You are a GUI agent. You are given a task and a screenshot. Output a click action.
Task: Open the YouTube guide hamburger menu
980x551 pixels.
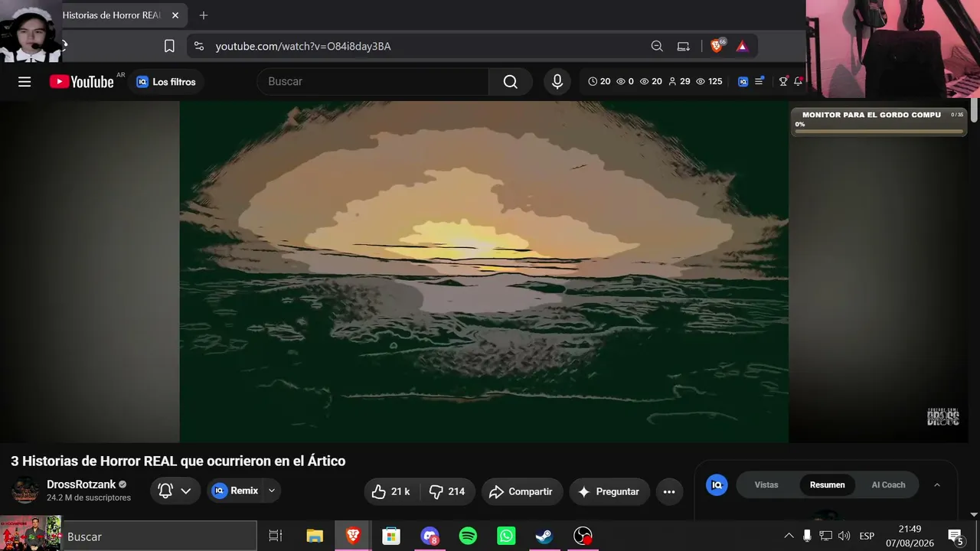pyautogui.click(x=24, y=82)
